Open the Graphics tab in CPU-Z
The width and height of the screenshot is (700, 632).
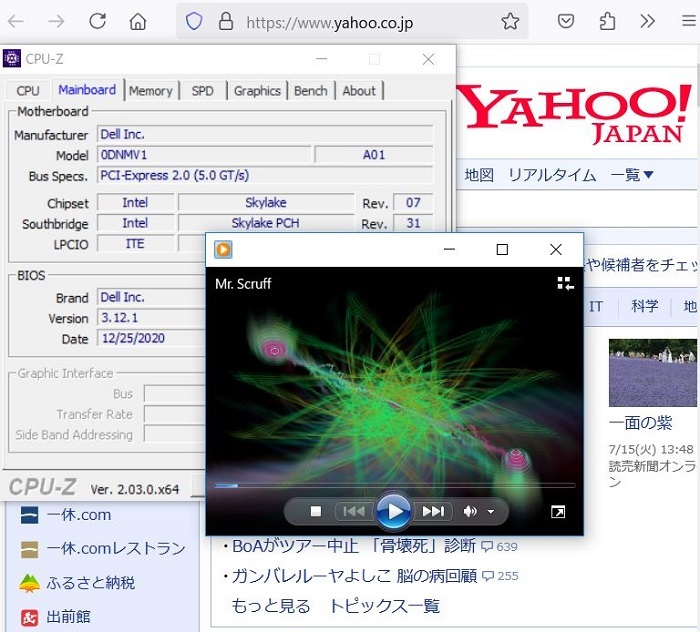click(x=257, y=91)
